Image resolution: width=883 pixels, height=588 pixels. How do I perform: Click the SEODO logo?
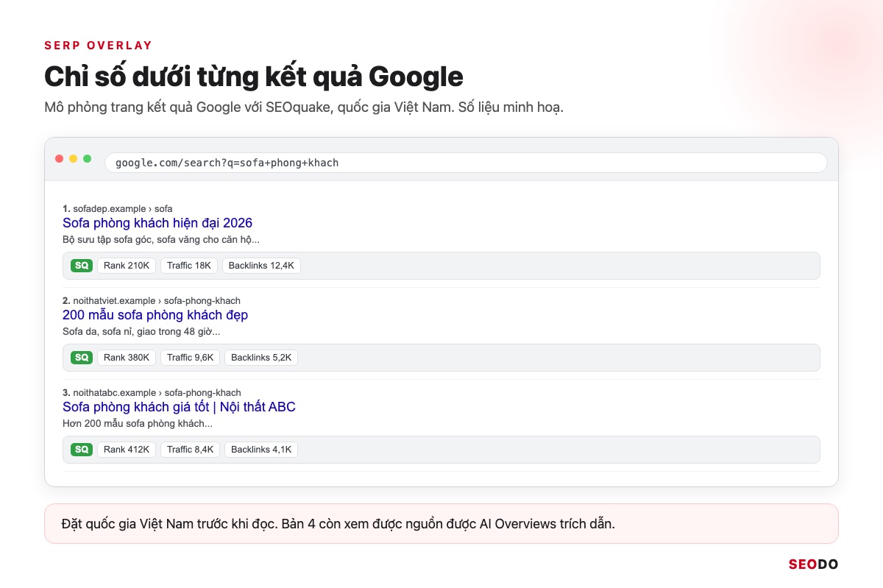point(813,565)
